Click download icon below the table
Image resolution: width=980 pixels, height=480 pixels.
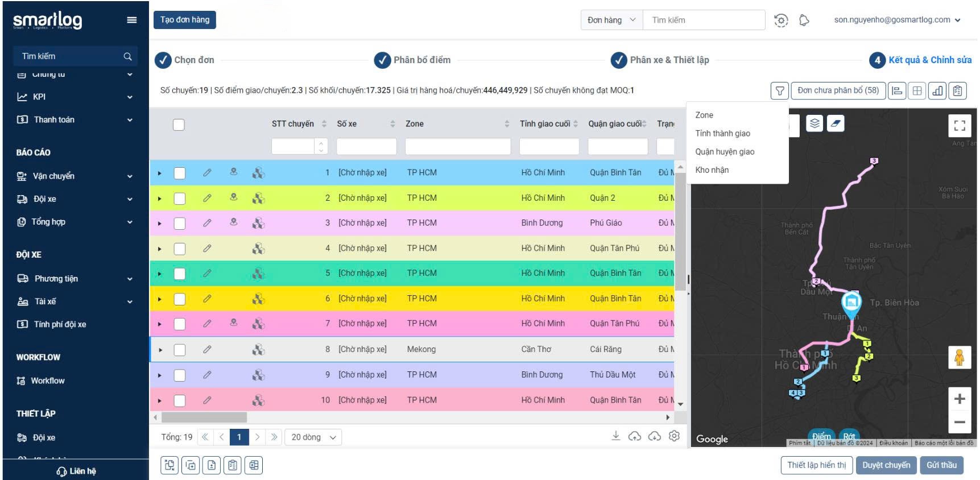coord(615,436)
